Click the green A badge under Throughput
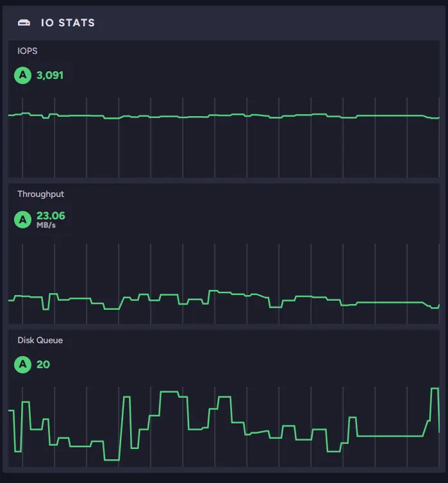The image size is (448, 483). coord(23,220)
